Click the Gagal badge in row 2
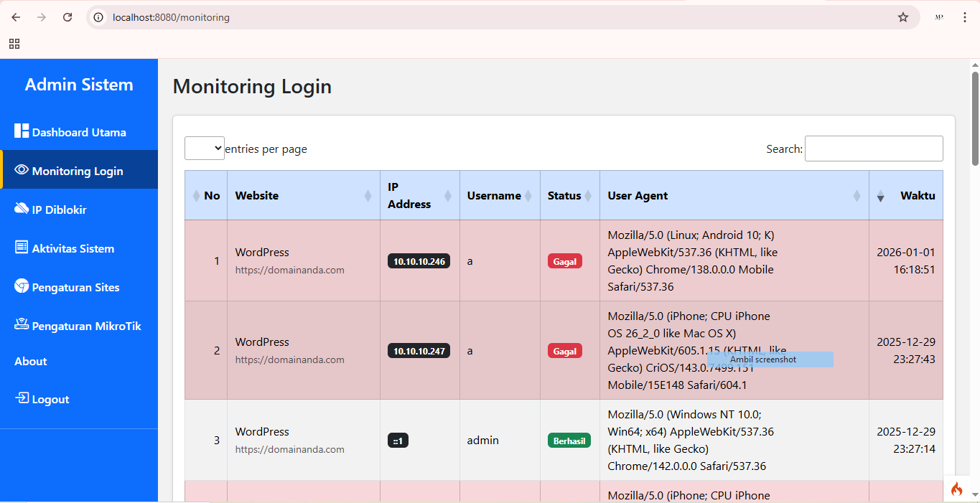Viewport: 980px width, 503px height. [565, 351]
